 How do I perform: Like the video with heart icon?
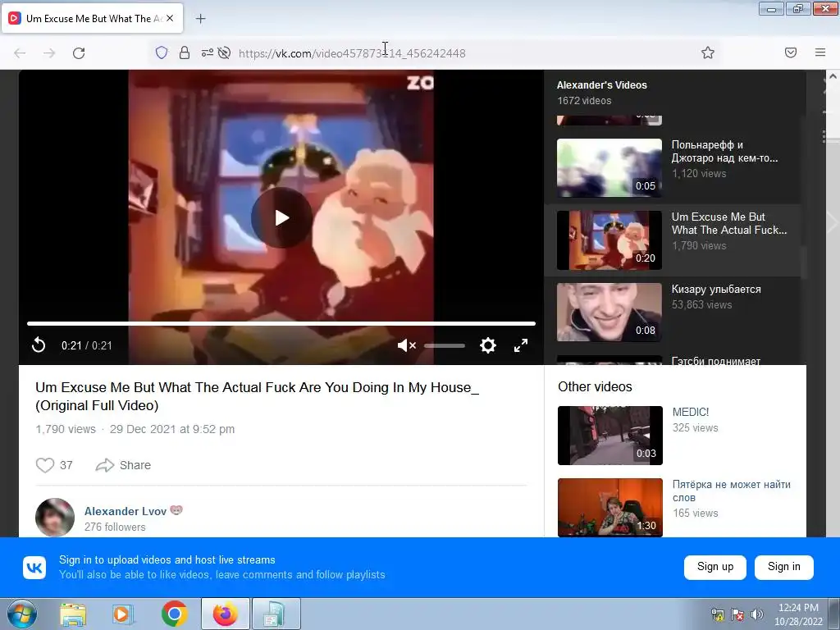[45, 465]
